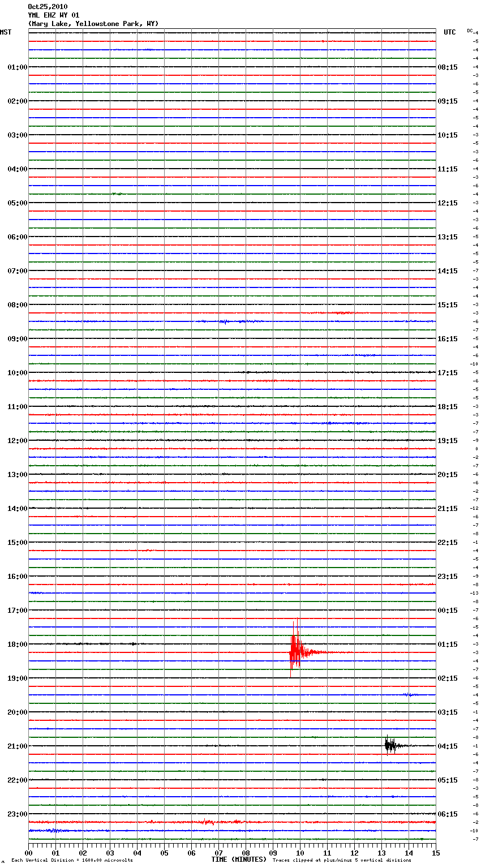
Task: Select the 11:00 MST time label
Action: tap(17, 407)
